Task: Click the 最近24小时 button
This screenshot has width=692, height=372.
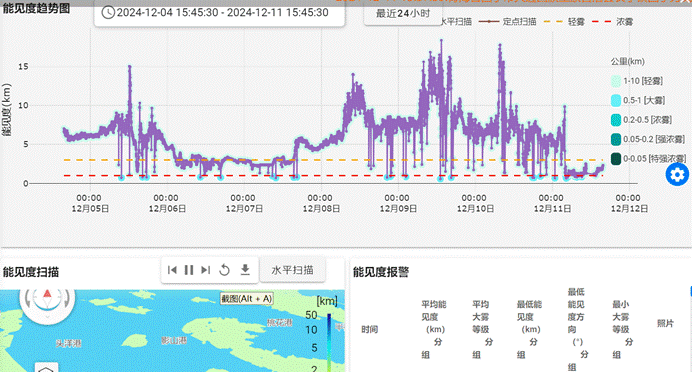Action: [403, 14]
